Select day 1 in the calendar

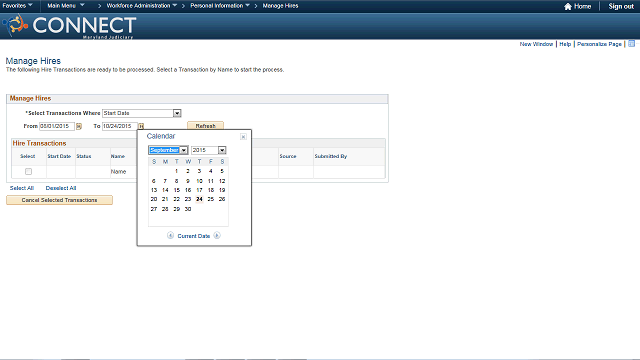pos(176,171)
